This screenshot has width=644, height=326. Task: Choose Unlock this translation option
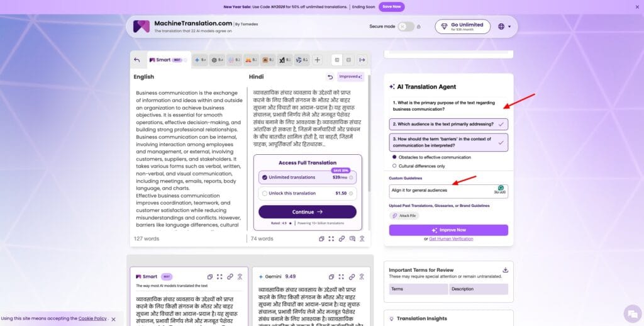click(x=308, y=193)
